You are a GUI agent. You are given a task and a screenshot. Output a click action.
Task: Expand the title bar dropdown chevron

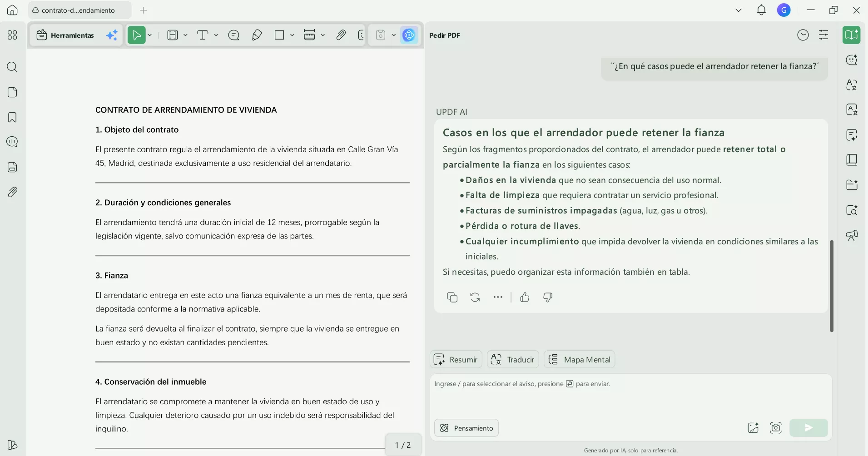pos(739,10)
